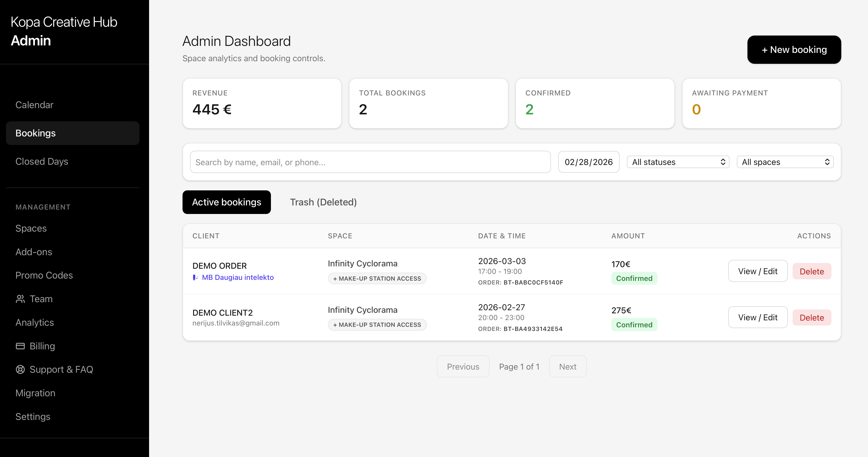Delete the DEMO CLIENT2 booking

811,317
